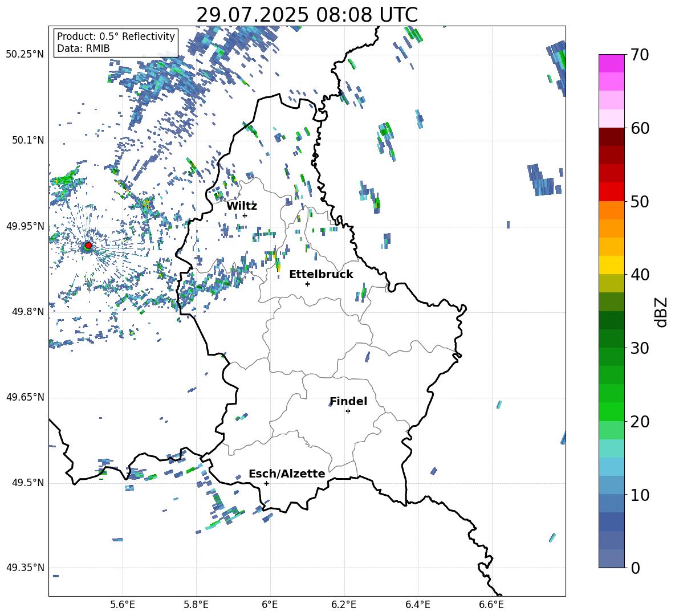Select the Findel city label
The image size is (675, 616).
(x=348, y=401)
